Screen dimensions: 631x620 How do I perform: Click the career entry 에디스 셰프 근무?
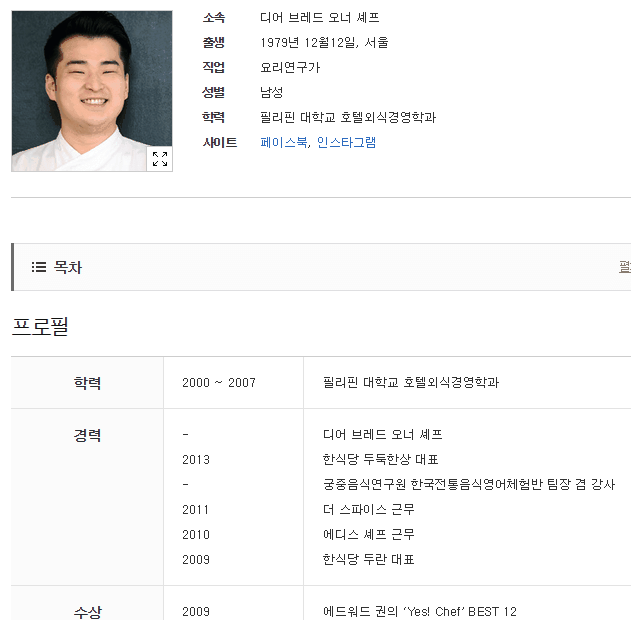point(369,534)
